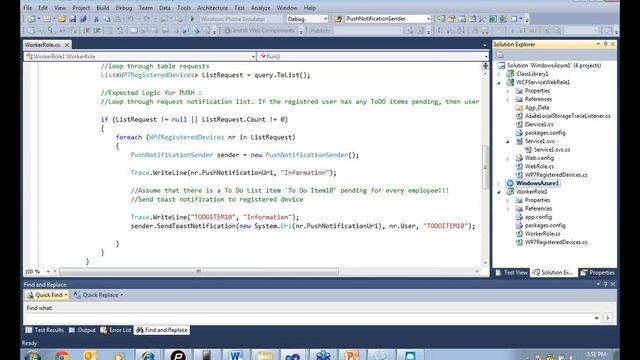Select app.config under WorkerRole1
Viewport: 640px width, 360px height.
pyautogui.click(x=538, y=217)
